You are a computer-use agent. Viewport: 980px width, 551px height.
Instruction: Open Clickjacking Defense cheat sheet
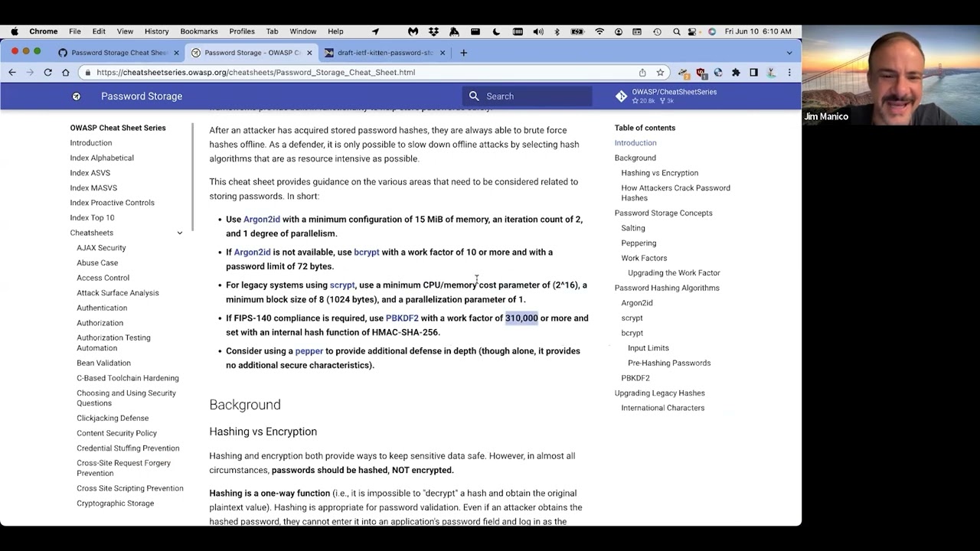[x=113, y=418]
